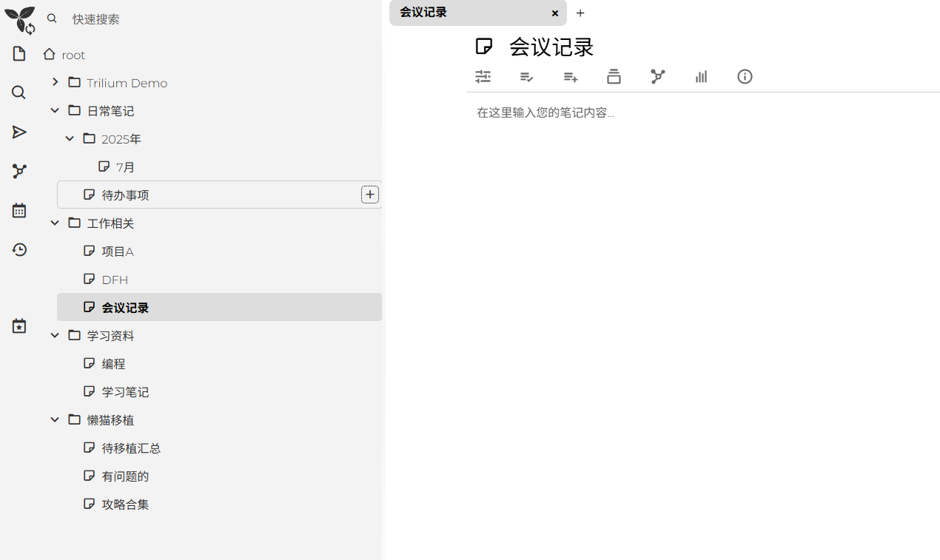Screen dimensions: 940x560
Task: Open the basic properties ribbon icon
Action: [483, 76]
